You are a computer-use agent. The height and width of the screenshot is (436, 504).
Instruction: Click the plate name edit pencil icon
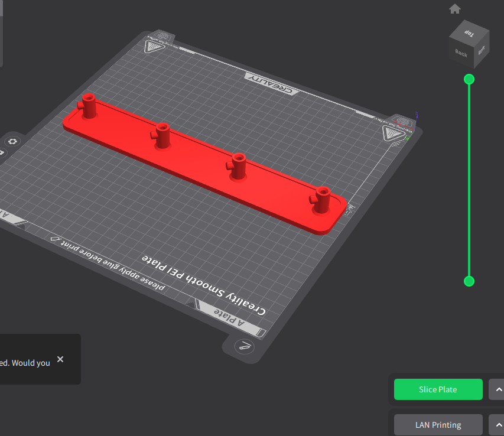pyautogui.click(x=245, y=347)
